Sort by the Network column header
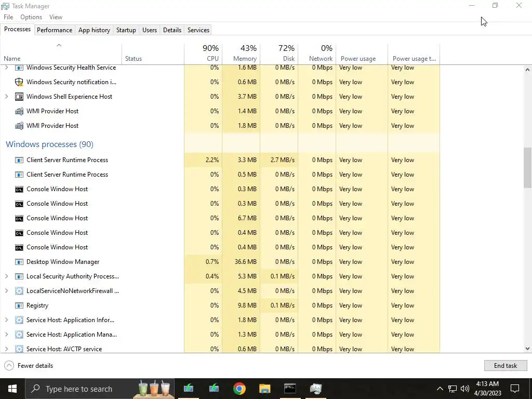The image size is (532, 399). click(x=317, y=54)
